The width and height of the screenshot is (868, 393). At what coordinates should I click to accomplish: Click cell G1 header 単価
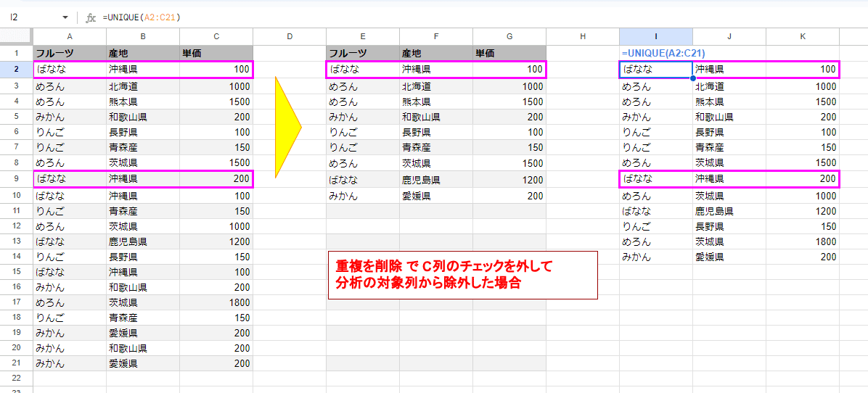pos(509,53)
